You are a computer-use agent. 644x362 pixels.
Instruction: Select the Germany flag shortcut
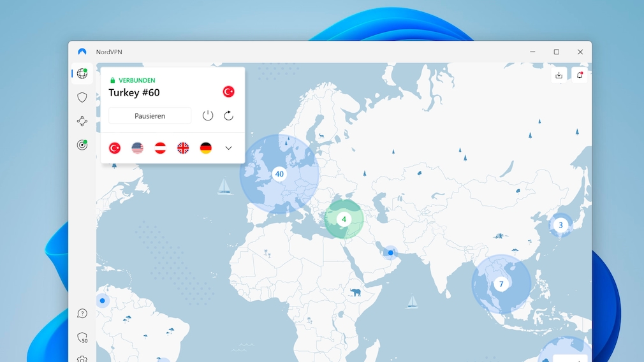pos(205,148)
